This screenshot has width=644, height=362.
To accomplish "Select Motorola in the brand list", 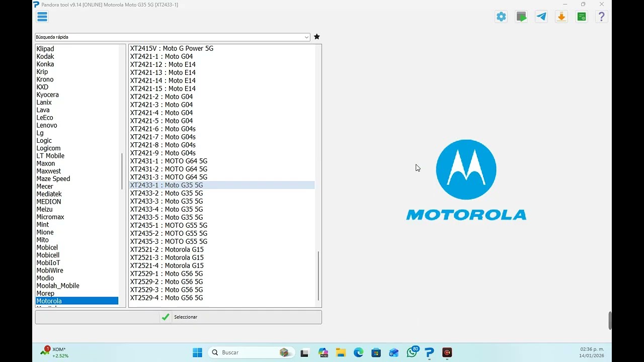I will point(77,301).
